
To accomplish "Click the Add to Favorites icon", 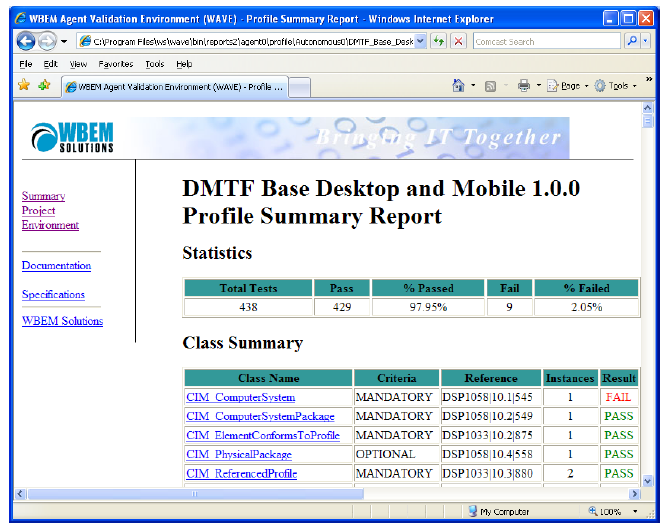I will pos(44,85).
